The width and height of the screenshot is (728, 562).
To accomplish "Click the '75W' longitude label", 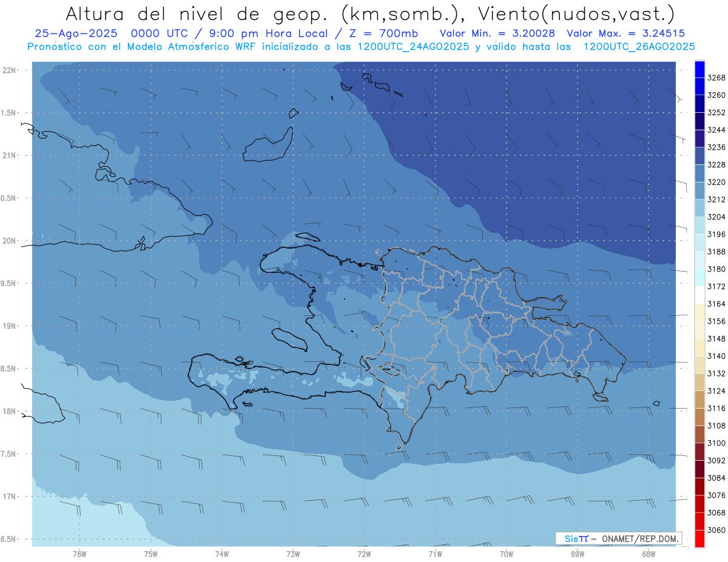I will click(151, 553).
